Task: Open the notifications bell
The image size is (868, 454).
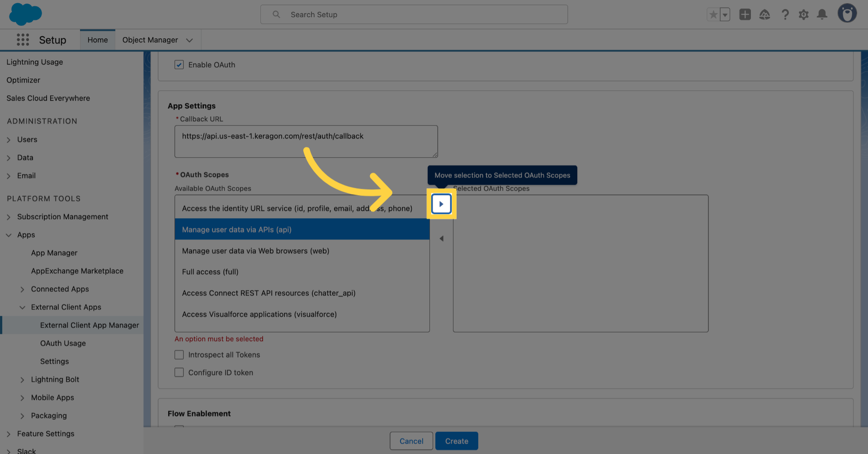Action: (x=822, y=14)
